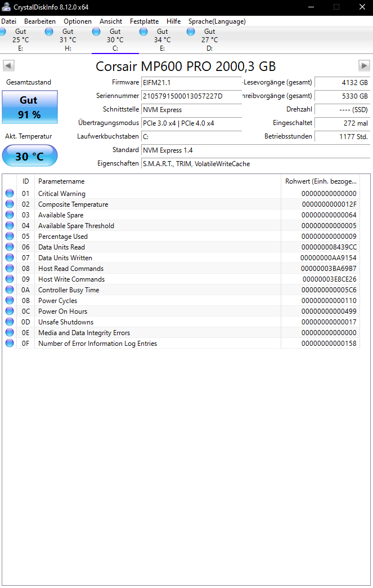Click the Rohwert column header

(321, 181)
